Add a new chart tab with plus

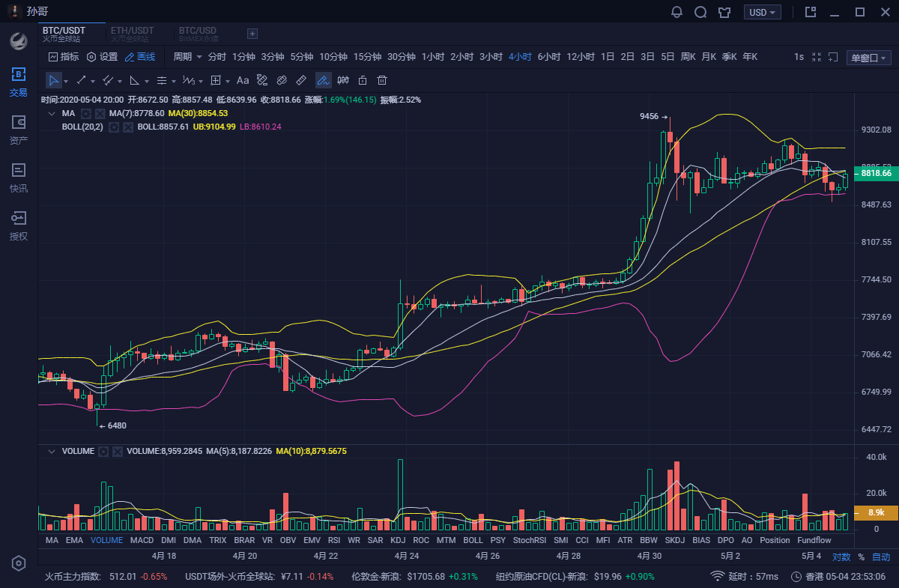click(252, 34)
